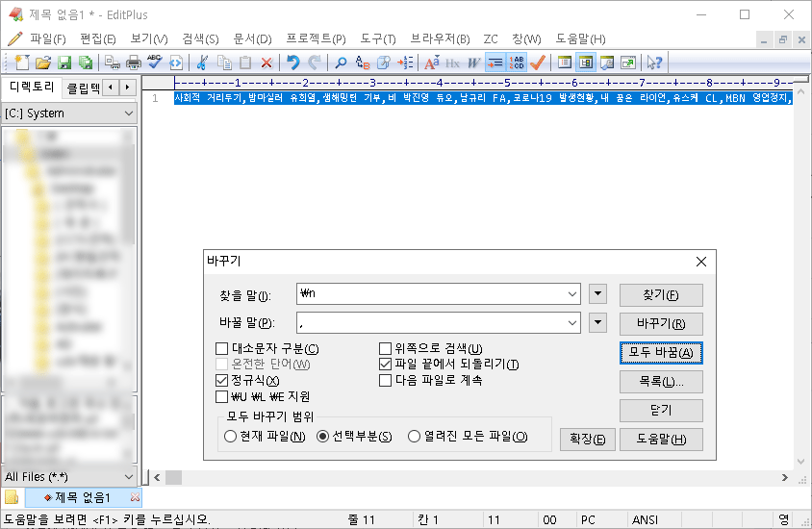
Task: Select 선택부분 radio button
Action: pyautogui.click(x=322, y=437)
